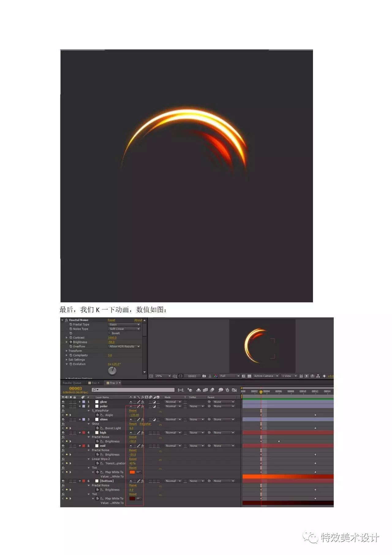Toggle hide shy layers icon
The height and width of the screenshot is (555, 392).
(198, 390)
